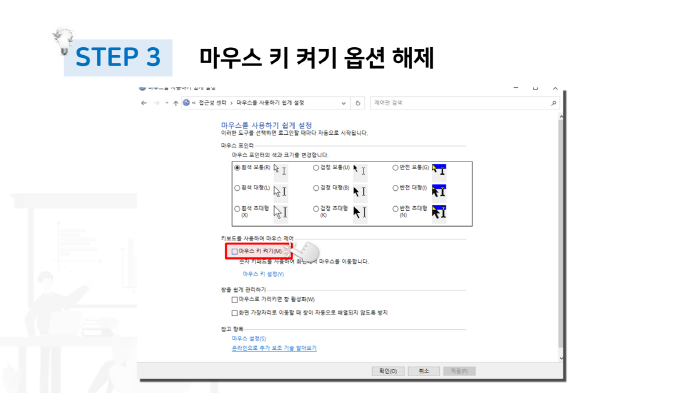This screenshot has height=393, width=700.
Task: Select the 반전 대형(I) pointer option
Action: coord(410,188)
